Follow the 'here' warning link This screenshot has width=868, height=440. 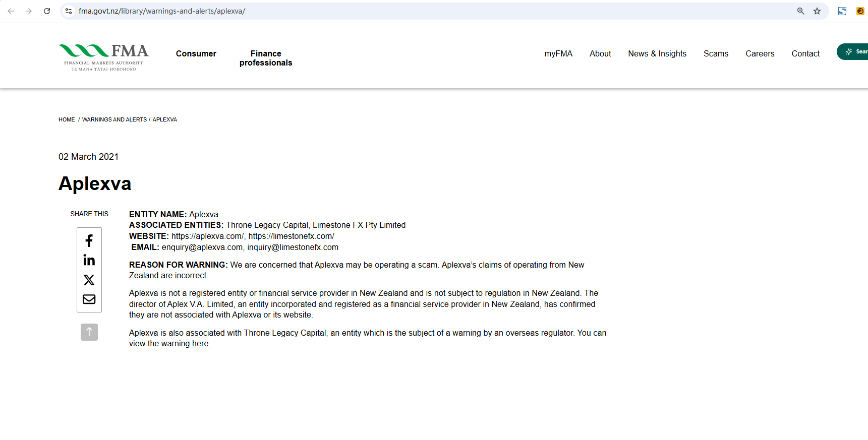(201, 344)
